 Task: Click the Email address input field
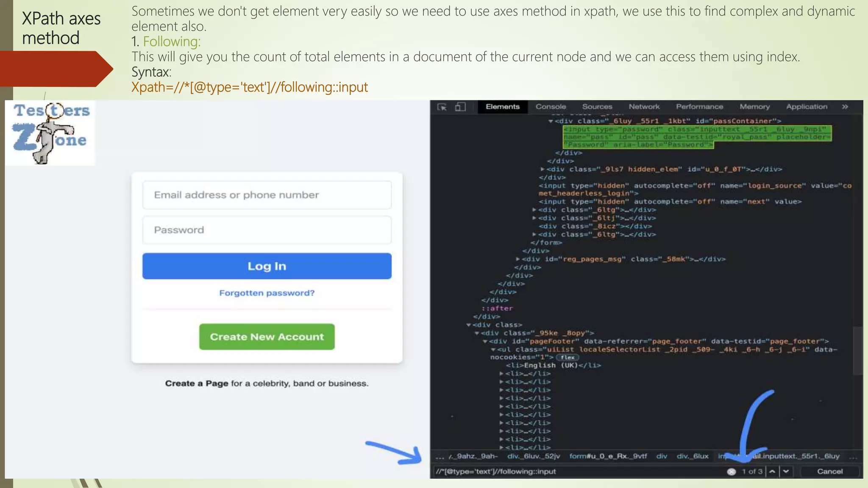(x=267, y=195)
